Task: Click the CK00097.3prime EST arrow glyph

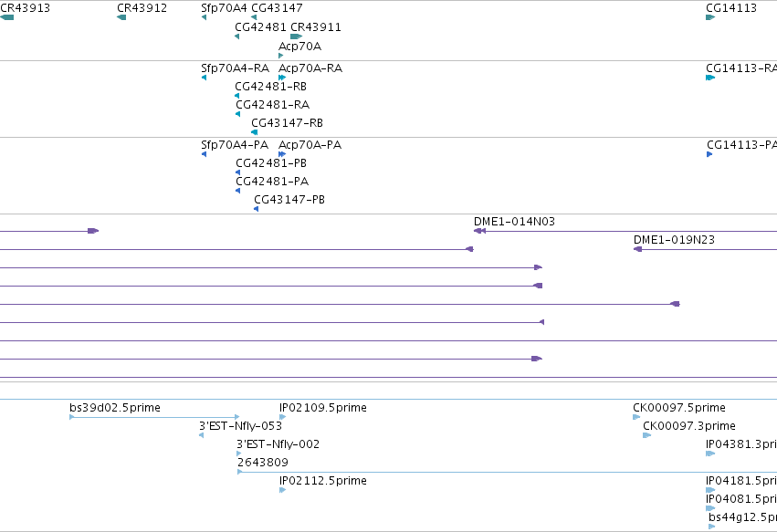Action: coord(646,435)
